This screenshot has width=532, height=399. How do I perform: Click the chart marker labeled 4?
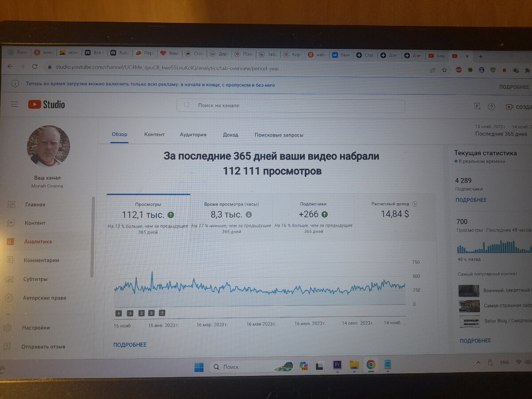click(x=118, y=313)
